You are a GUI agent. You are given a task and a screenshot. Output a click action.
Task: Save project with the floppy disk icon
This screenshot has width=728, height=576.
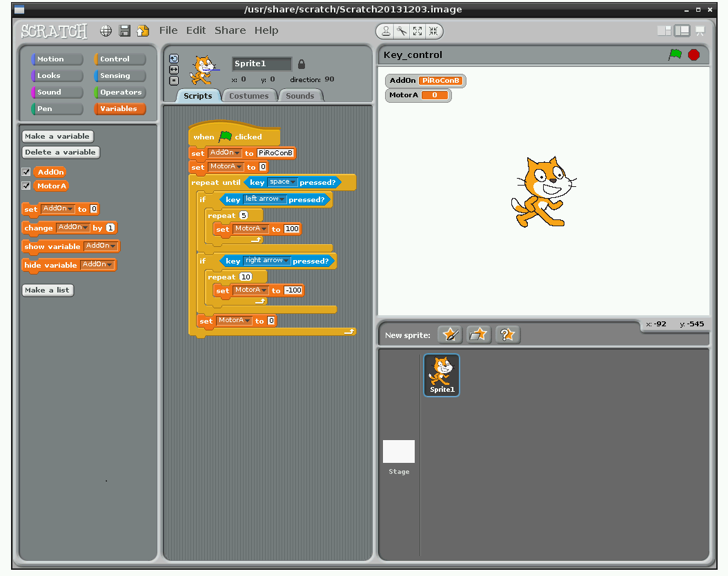(x=124, y=30)
